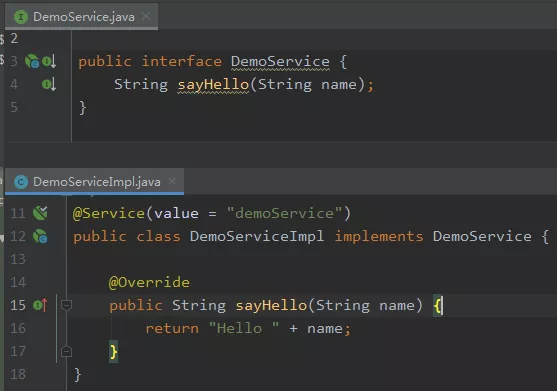557x391 pixels.
Task: Click the DemoServiceImpl class name on line 12
Action: click(x=257, y=237)
